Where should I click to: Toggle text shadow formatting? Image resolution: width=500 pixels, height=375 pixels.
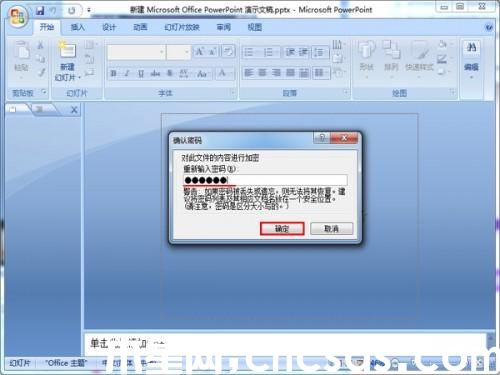[x=170, y=73]
